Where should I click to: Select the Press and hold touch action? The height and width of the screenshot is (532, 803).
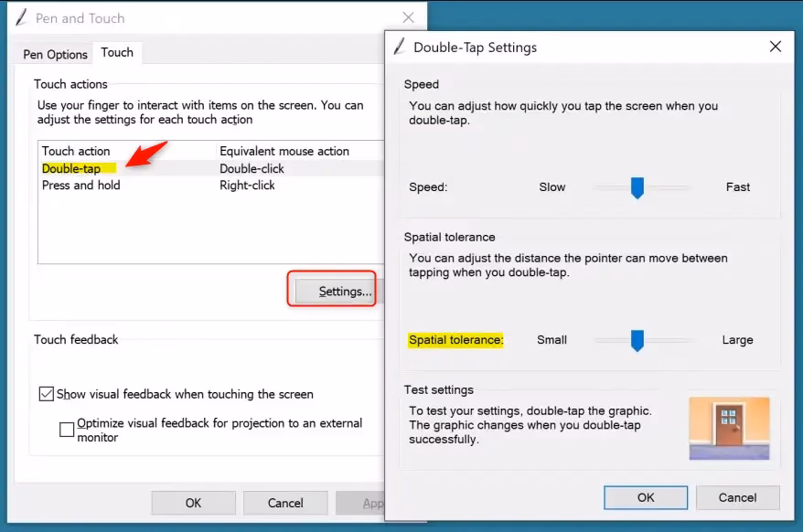(x=81, y=185)
